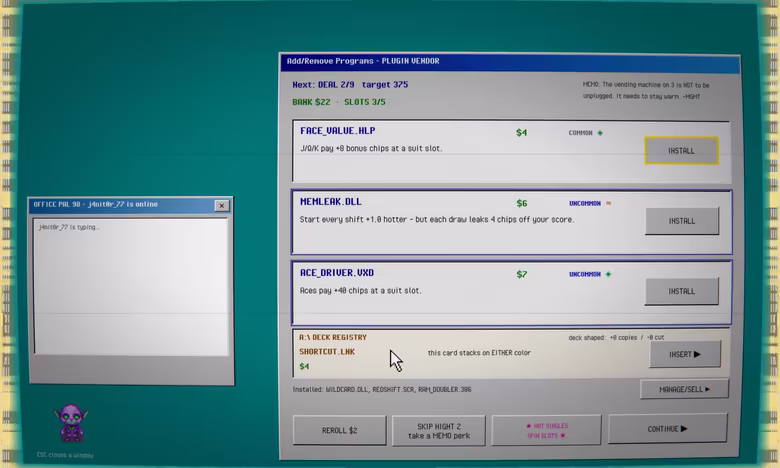This screenshot has width=780, height=468.
Task: Click the purple goblin Office Pal mascot
Action: [72, 423]
